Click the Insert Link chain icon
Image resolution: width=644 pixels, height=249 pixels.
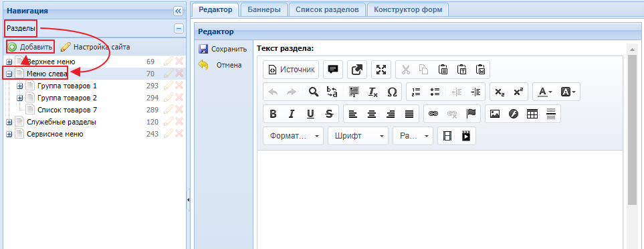[433, 114]
